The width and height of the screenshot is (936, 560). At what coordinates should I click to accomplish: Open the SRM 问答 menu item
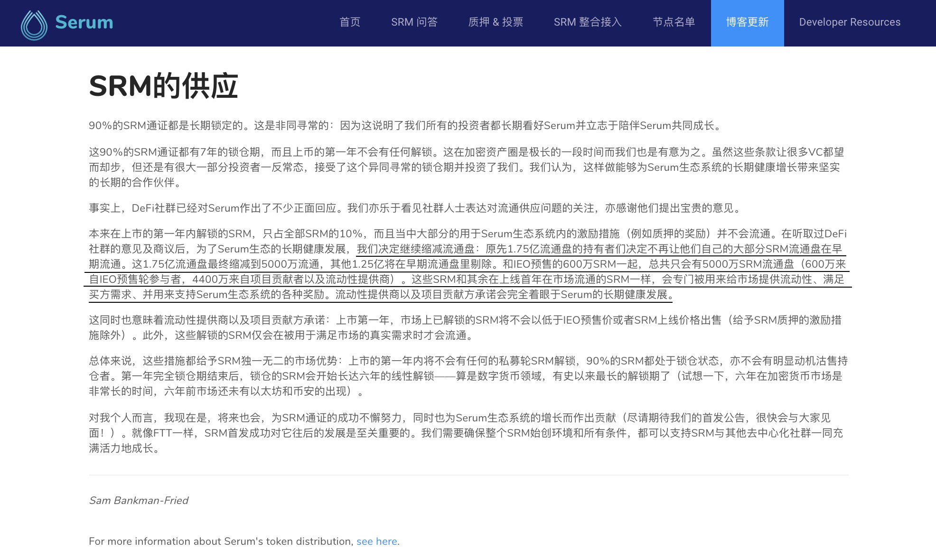click(414, 22)
